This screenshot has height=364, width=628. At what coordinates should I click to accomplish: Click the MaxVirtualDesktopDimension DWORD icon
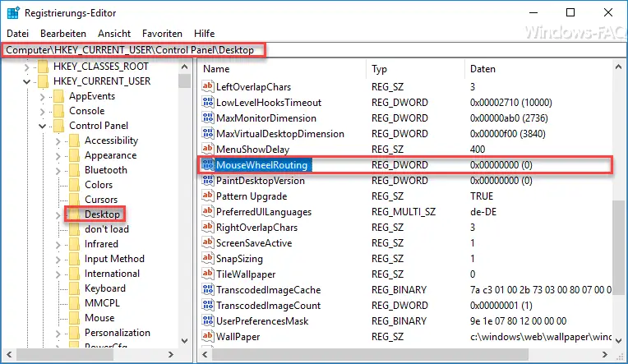tap(207, 133)
